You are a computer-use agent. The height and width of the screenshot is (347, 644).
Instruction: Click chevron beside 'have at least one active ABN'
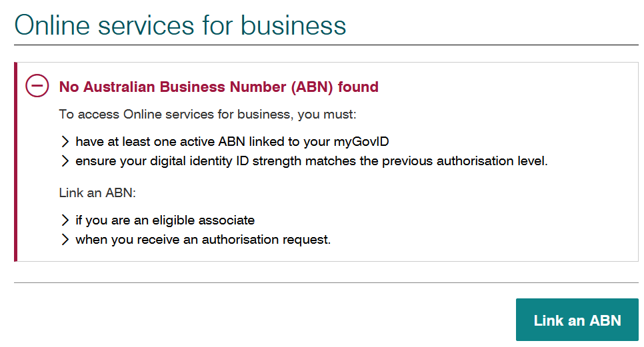click(65, 141)
